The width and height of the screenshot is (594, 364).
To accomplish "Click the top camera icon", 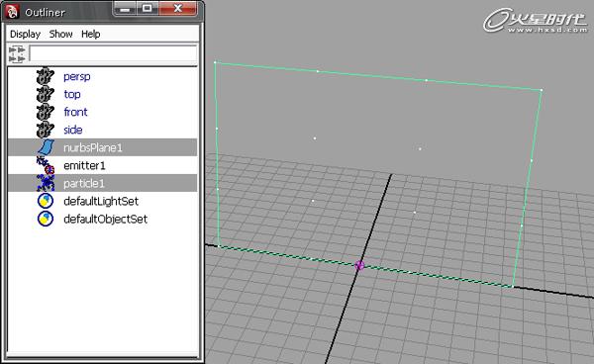I will [x=46, y=94].
